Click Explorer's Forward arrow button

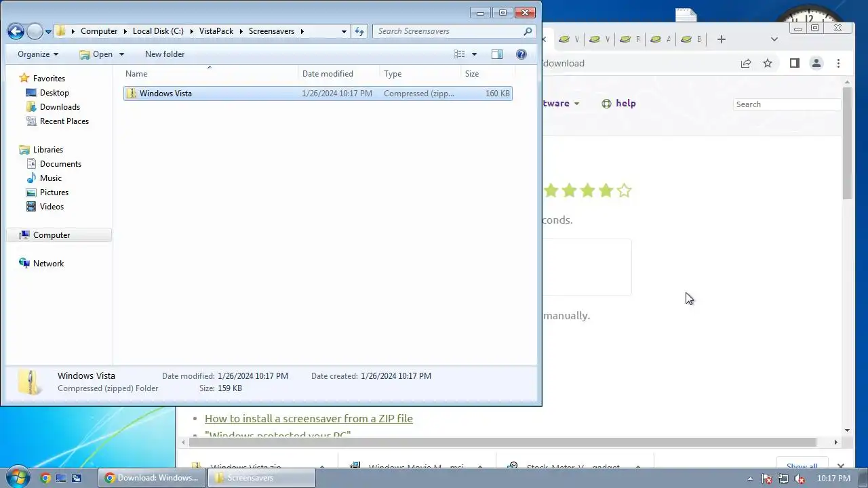(35, 31)
